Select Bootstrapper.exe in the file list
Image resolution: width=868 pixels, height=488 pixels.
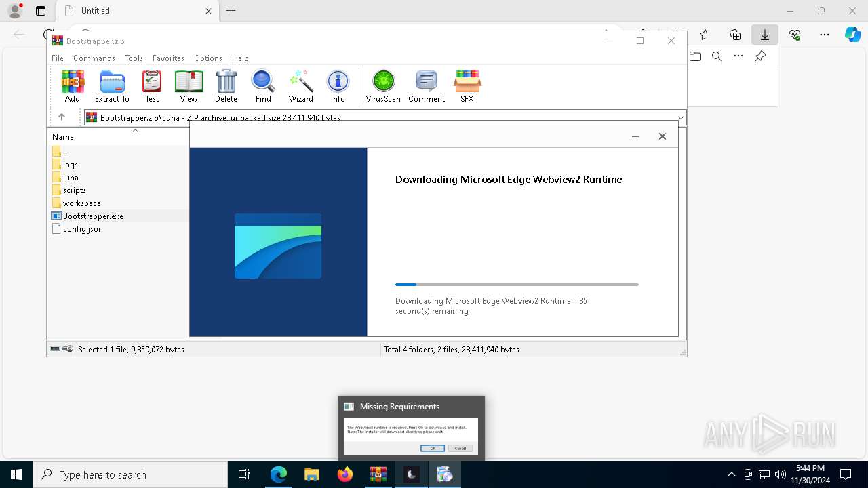click(87, 216)
